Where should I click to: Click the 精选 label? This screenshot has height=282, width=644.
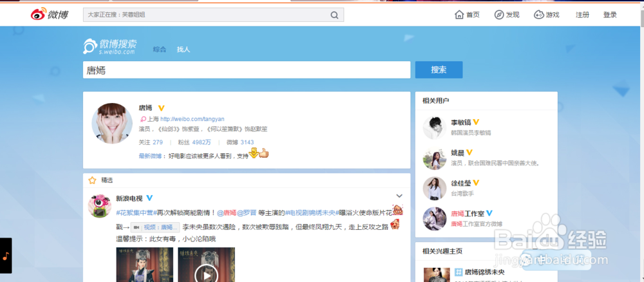107,180
